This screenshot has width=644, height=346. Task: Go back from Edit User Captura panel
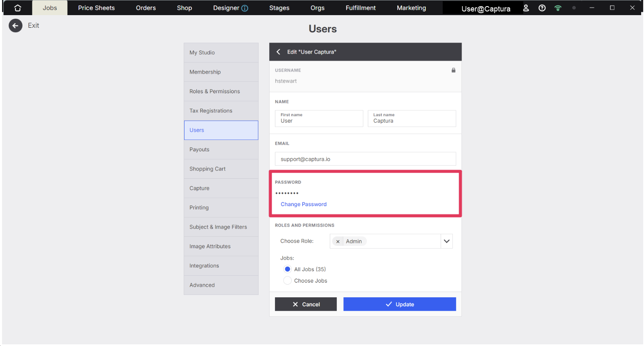[x=279, y=52]
